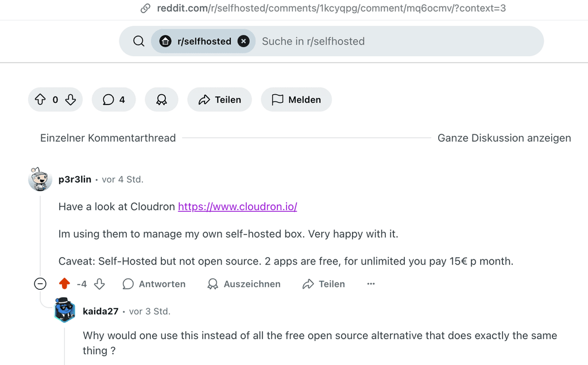Downvote the post next to score 0

pos(71,100)
